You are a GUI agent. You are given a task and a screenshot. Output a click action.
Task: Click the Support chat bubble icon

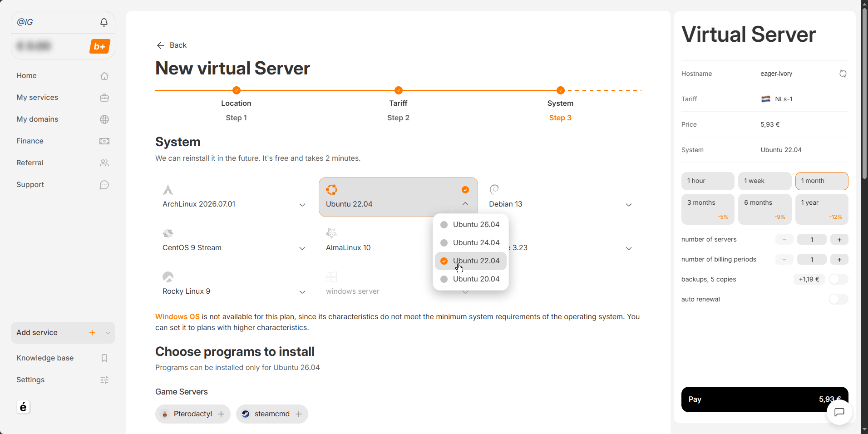pyautogui.click(x=104, y=185)
